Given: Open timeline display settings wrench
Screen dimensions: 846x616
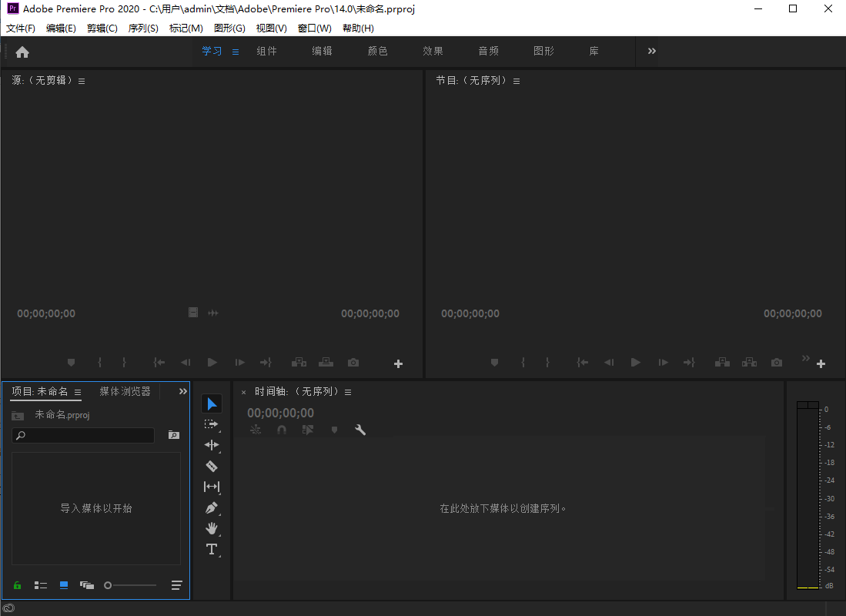Looking at the screenshot, I should click(359, 430).
